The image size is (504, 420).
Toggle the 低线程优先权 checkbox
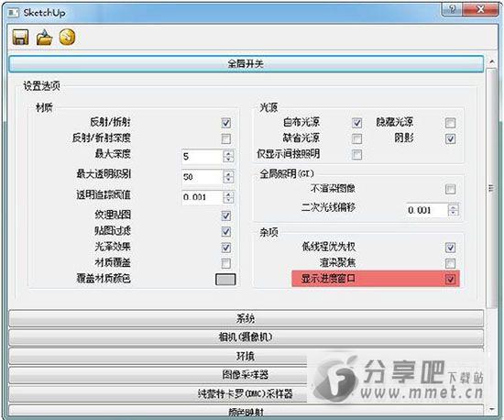coord(450,248)
